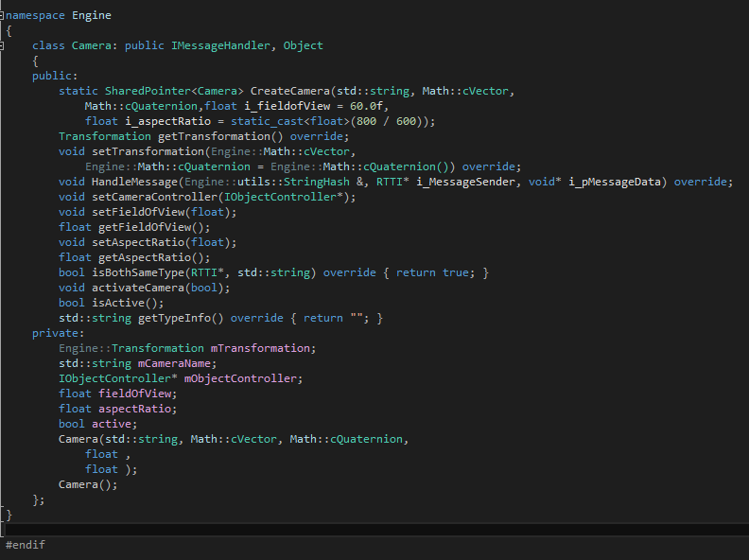The height and width of the screenshot is (560, 749).
Task: Click 'setCameraController' method name
Action: (155, 197)
